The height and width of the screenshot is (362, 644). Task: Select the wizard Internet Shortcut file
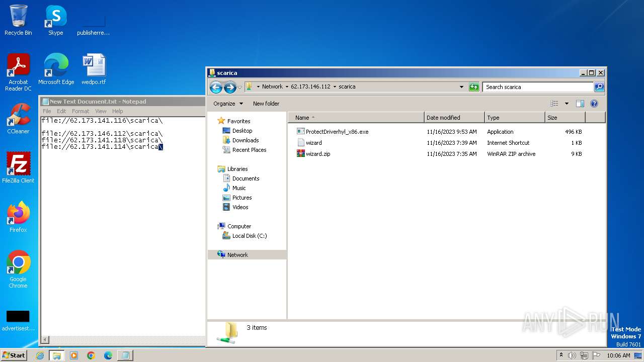pyautogui.click(x=309, y=143)
